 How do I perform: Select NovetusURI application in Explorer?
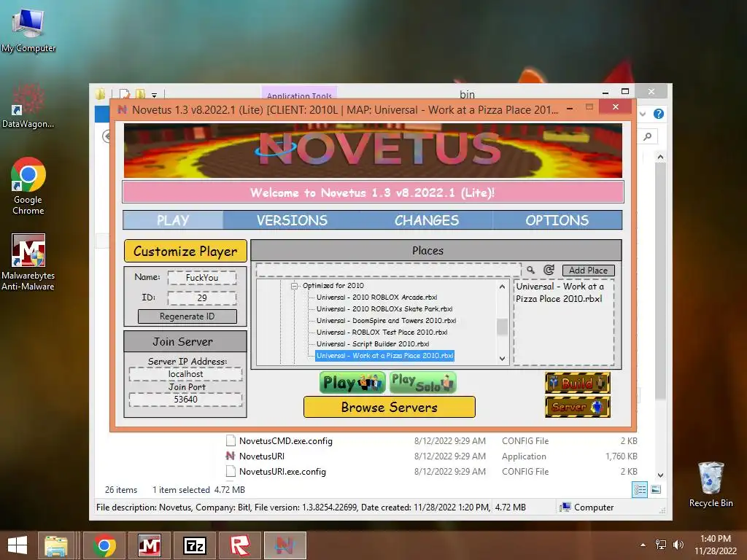262,456
